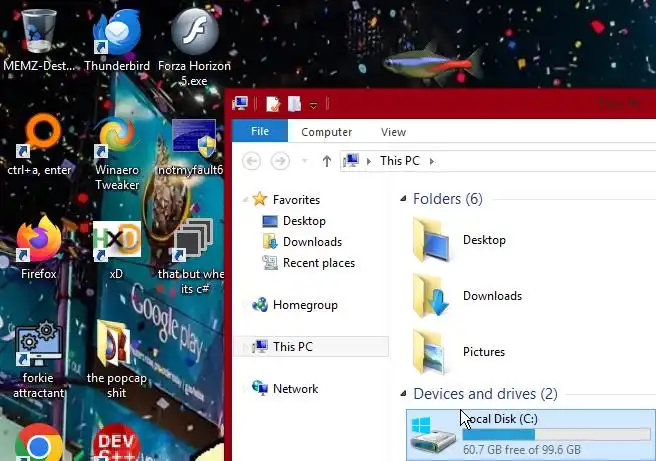
Task: Select the Desktop folder in Folders group
Action: pyautogui.click(x=460, y=240)
